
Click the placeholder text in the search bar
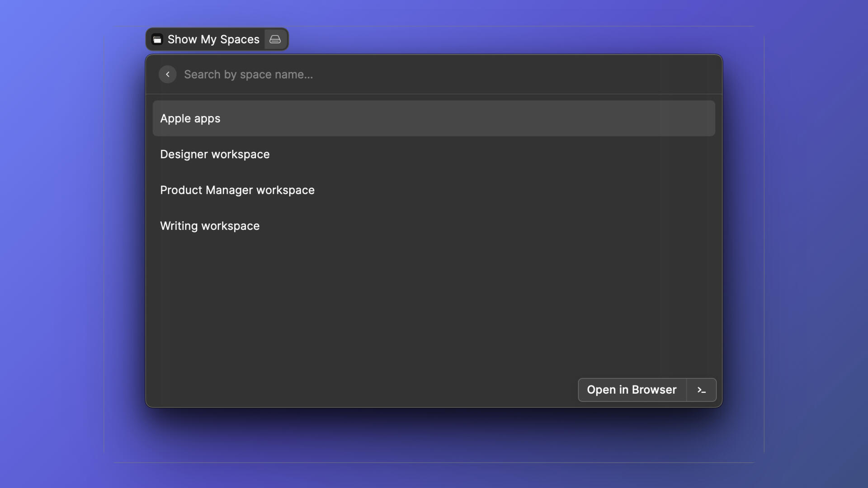(x=248, y=75)
